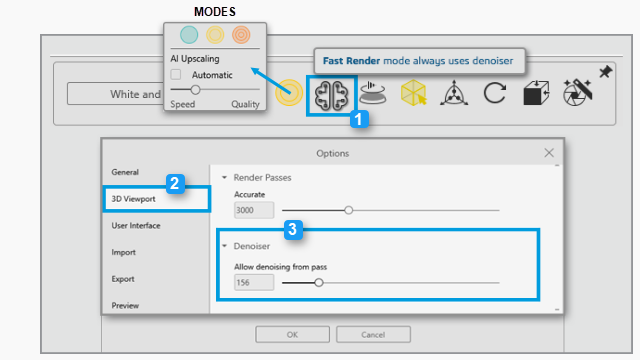Viewport: 640px width, 360px height.
Task: Click the black cube import icon
Action: pyautogui.click(x=536, y=93)
